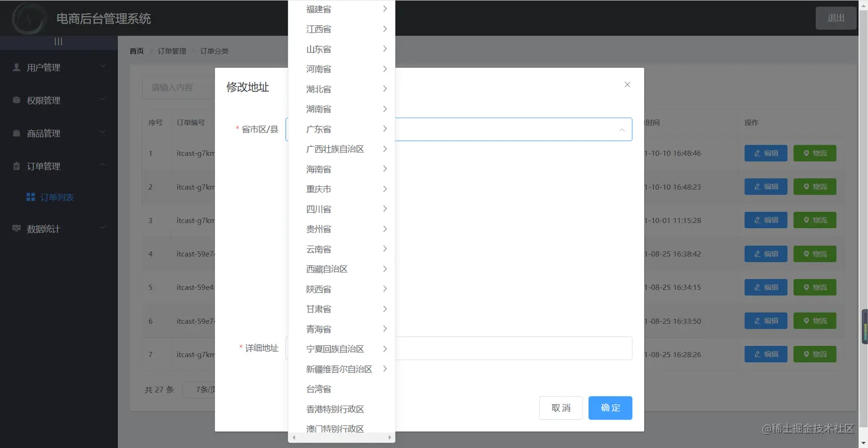The width and height of the screenshot is (868, 448).
Task: Click the 电商后台管理系统 title text
Action: click(x=104, y=18)
